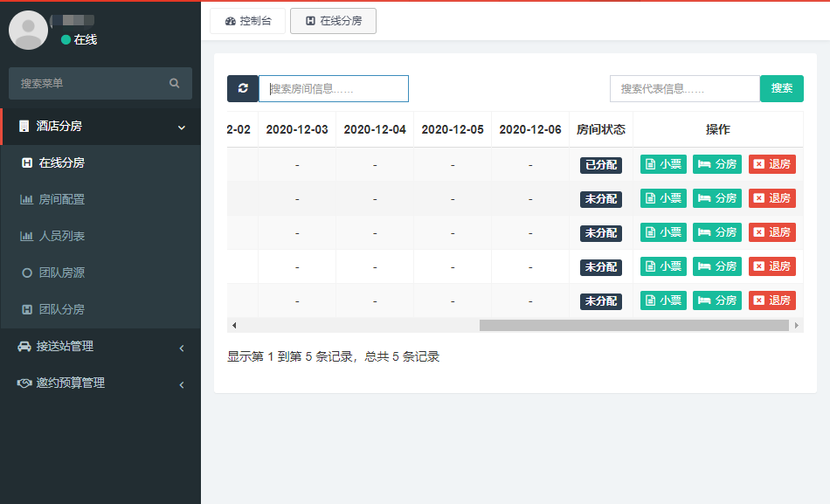The height and width of the screenshot is (504, 830).
Task: Click 分房 assign button in fourth row
Action: tap(717, 266)
